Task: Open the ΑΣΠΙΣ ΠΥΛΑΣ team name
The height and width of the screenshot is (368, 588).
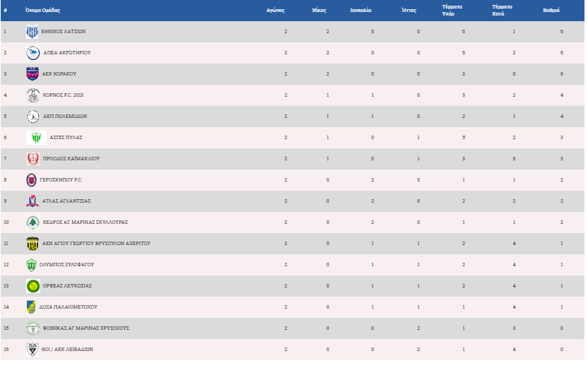Action: point(66,137)
